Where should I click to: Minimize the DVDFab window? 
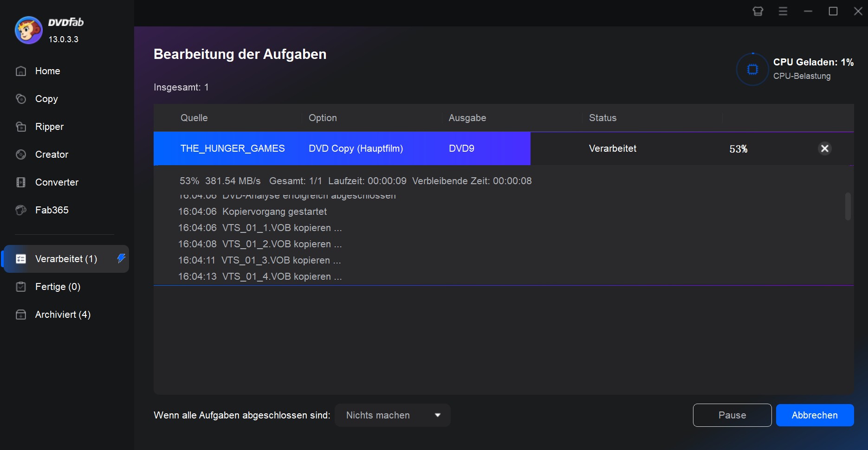click(x=808, y=11)
